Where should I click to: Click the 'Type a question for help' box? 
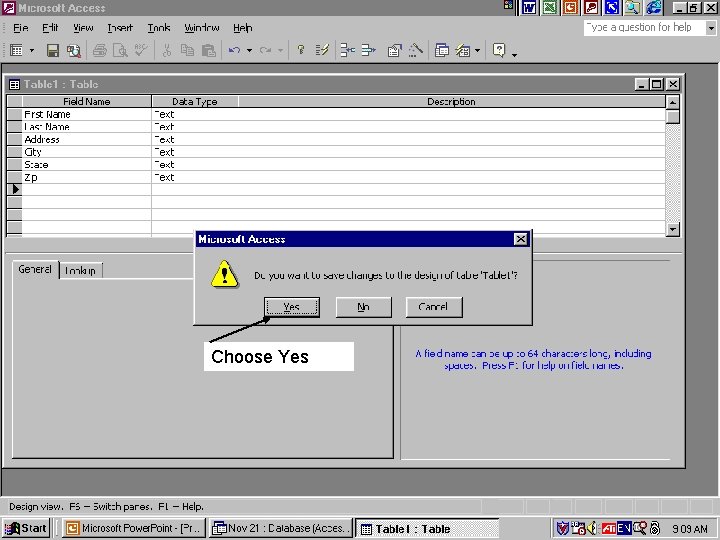pyautogui.click(x=645, y=28)
